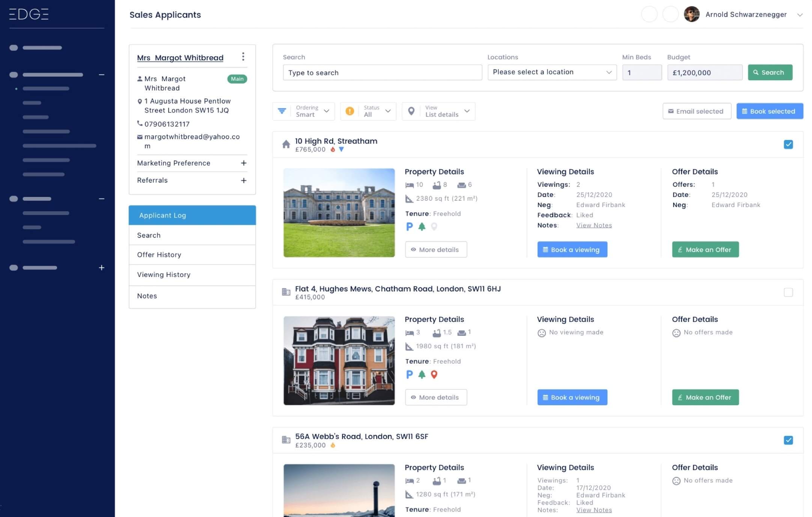The height and width of the screenshot is (517, 812).
Task: Click the home icon beside 10 High Rd, Streatham
Action: [x=285, y=144]
